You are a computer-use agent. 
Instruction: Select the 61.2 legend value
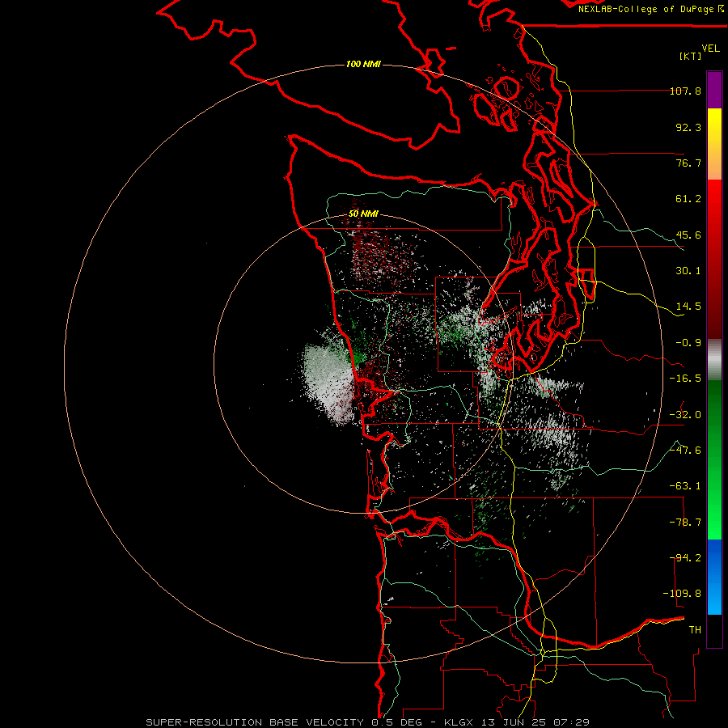[x=688, y=199]
